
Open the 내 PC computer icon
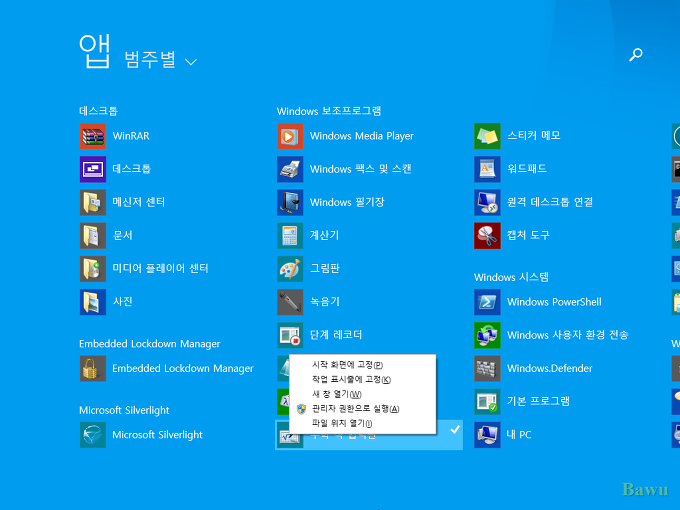[x=487, y=435]
